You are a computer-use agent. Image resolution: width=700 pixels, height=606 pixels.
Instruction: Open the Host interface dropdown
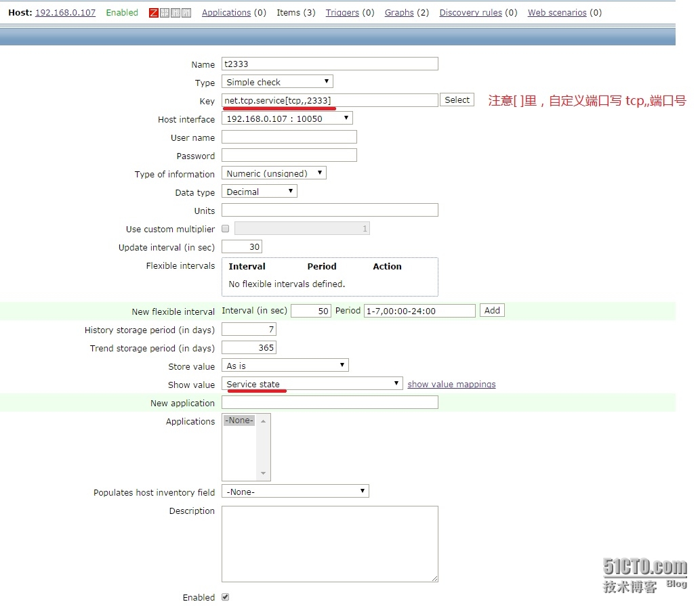(287, 118)
